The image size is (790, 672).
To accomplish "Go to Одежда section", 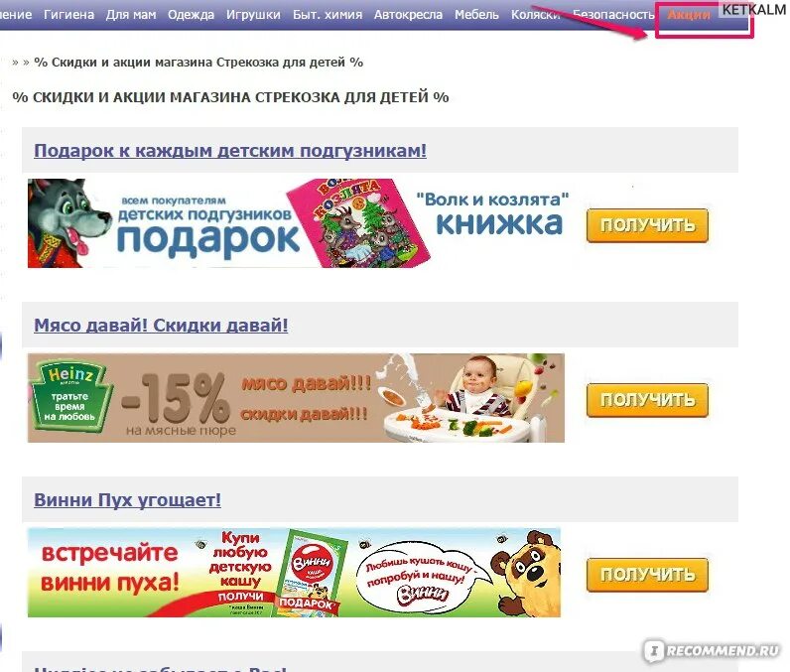I will coord(191,15).
